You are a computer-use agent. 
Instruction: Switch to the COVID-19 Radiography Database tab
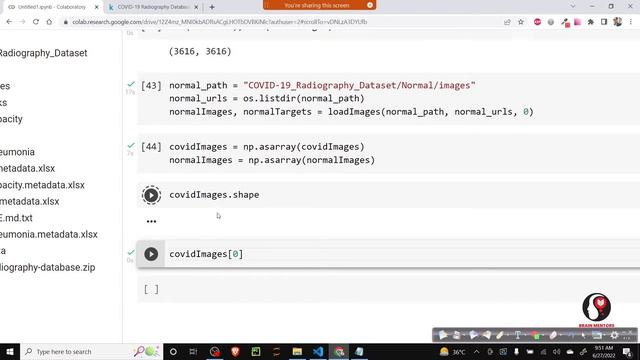(x=153, y=7)
